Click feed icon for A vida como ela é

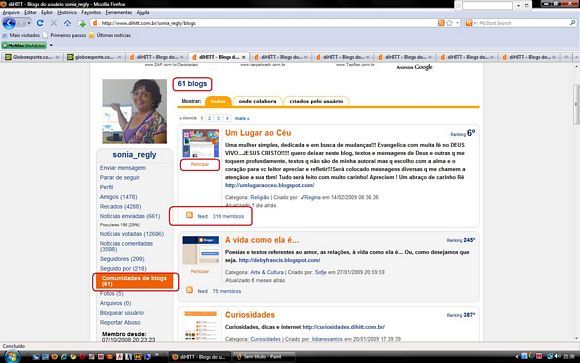pyautogui.click(x=189, y=290)
